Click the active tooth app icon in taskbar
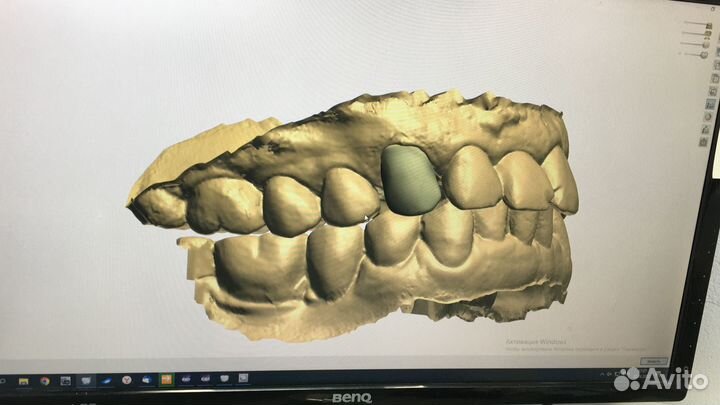 click(86, 380)
